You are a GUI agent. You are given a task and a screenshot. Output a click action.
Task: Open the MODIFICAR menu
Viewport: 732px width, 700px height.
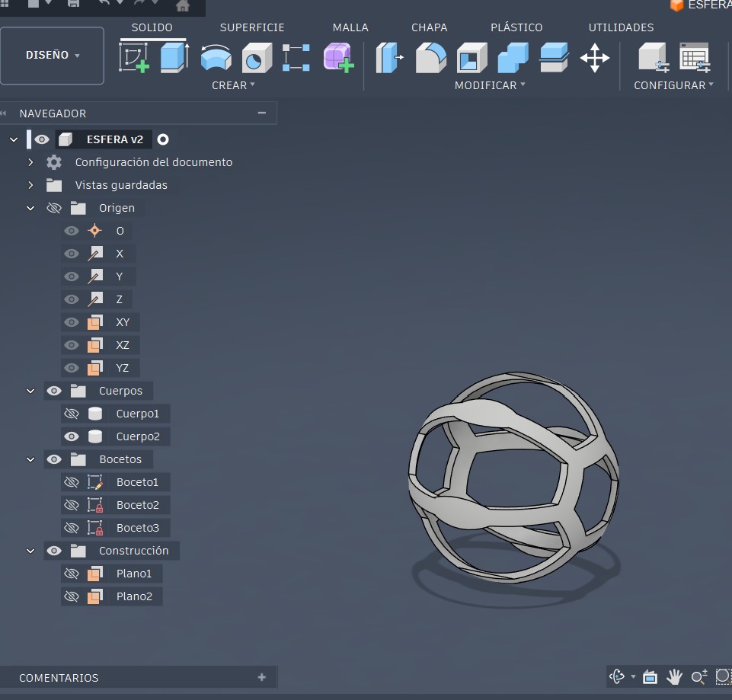pyautogui.click(x=490, y=85)
